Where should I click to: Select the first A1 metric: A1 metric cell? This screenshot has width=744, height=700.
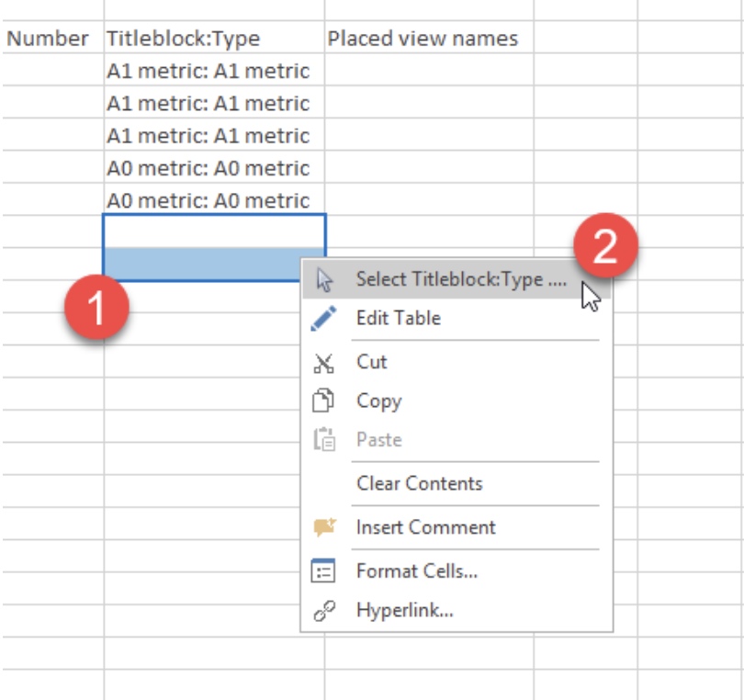tap(214, 70)
